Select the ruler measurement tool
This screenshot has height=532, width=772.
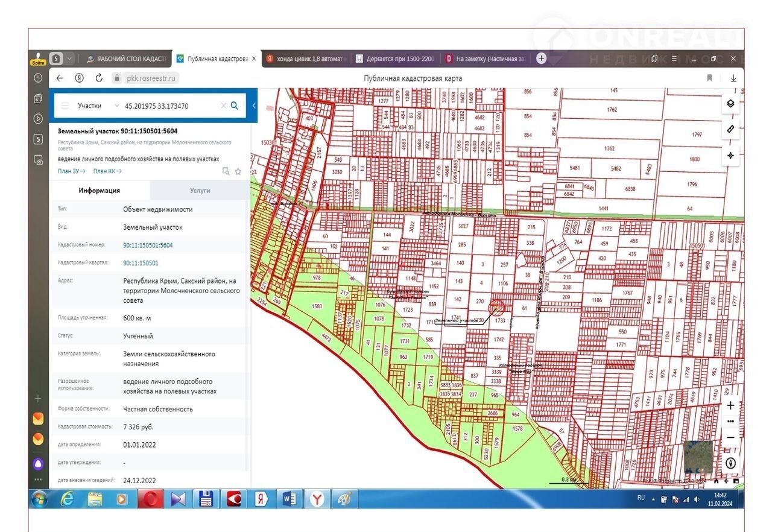(730, 129)
